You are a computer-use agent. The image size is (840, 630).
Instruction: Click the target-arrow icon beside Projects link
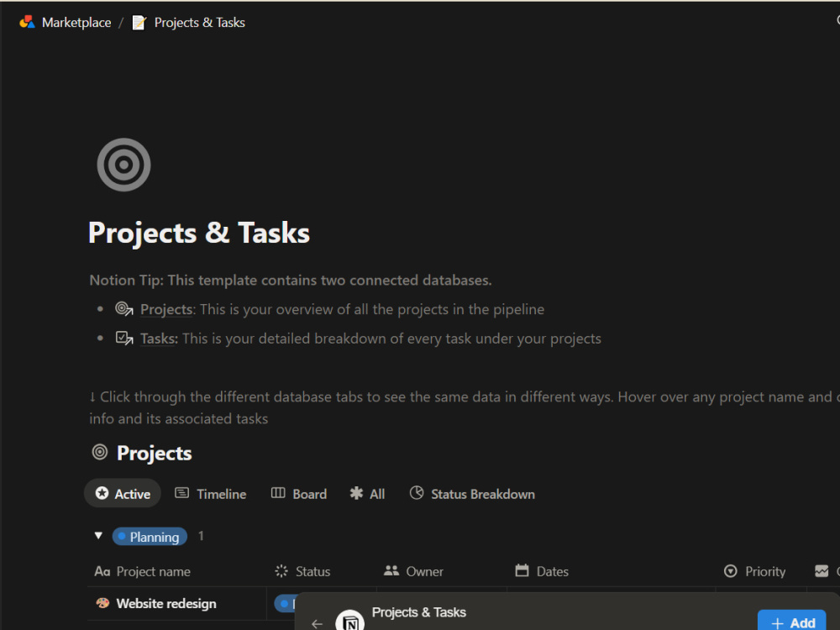(x=124, y=308)
